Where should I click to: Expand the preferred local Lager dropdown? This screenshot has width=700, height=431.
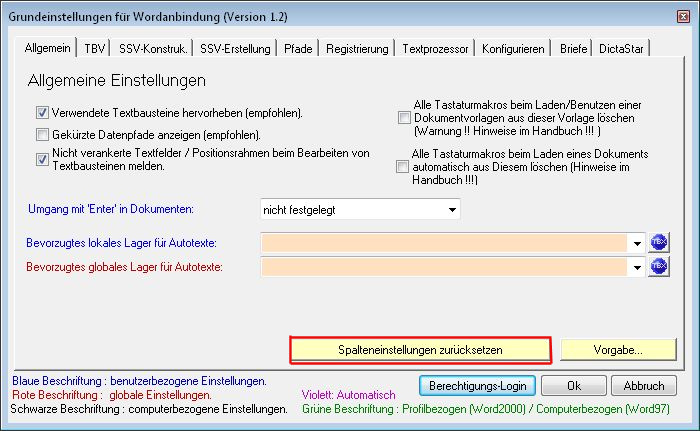point(636,242)
